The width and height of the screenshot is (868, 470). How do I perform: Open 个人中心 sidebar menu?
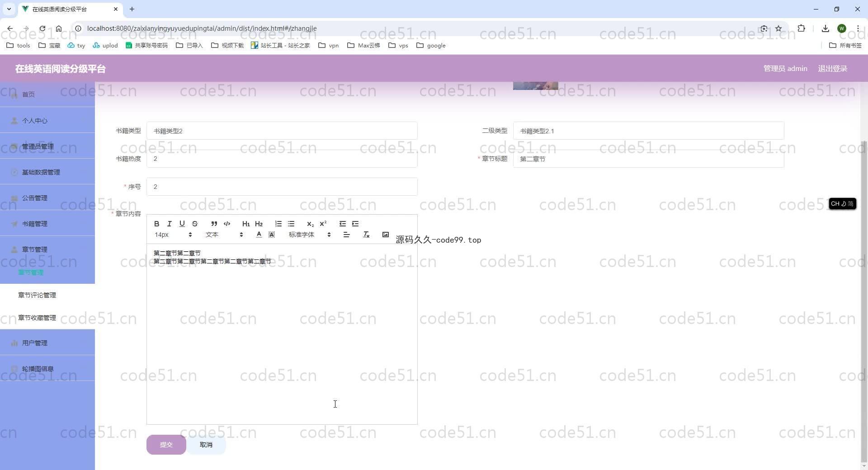pyautogui.click(x=47, y=121)
